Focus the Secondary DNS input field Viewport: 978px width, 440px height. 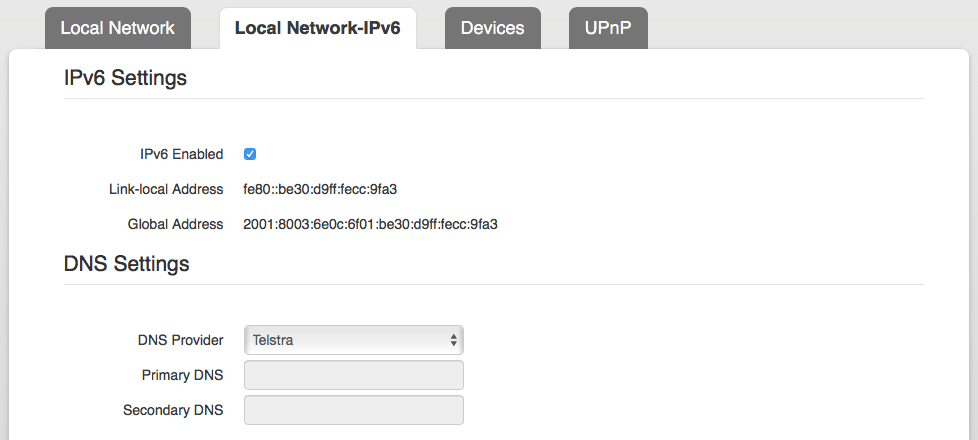coord(354,410)
